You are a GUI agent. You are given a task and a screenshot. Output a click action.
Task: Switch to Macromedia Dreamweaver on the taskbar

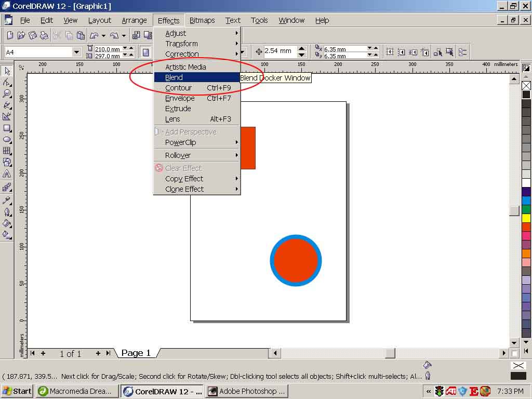[77, 391]
